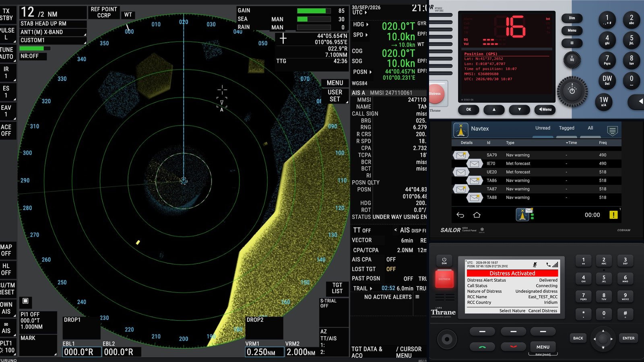Tap the back arrow on the Navtex panel
Viewport: 644px width, 362px height.
(x=460, y=215)
